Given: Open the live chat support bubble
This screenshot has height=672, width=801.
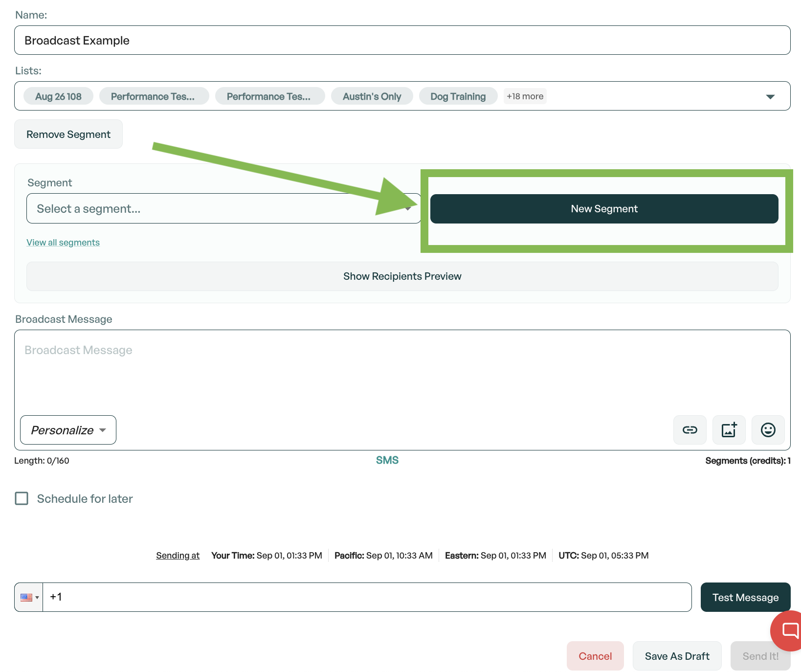Looking at the screenshot, I should 788,630.
